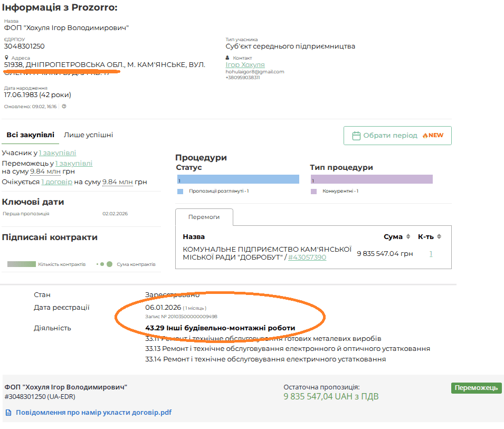Click the Кількість контрактів legend gradient
Image resolution: width=504 pixels, height=429 pixels.
(x=22, y=264)
